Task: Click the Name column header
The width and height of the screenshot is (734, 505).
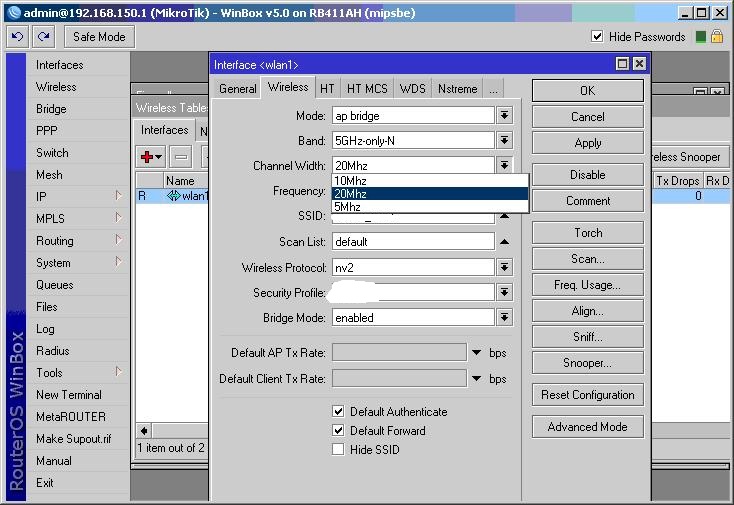Action: [x=185, y=181]
